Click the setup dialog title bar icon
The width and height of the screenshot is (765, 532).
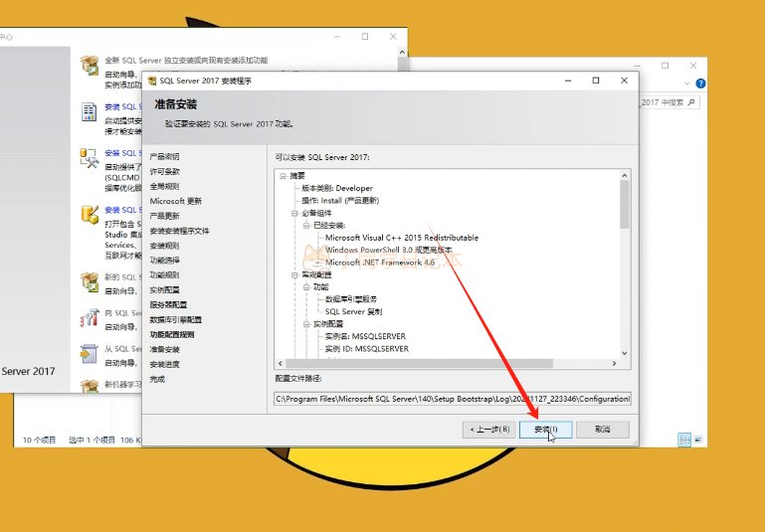pos(152,81)
